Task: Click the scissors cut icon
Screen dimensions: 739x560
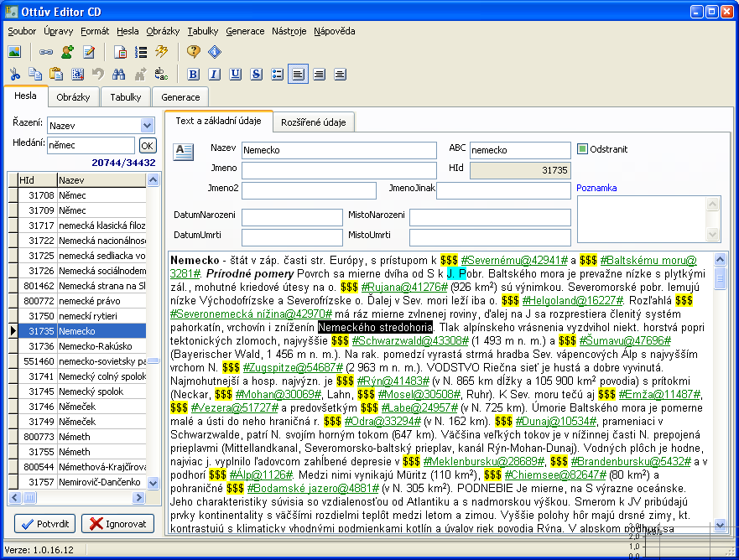Action: tap(14, 74)
